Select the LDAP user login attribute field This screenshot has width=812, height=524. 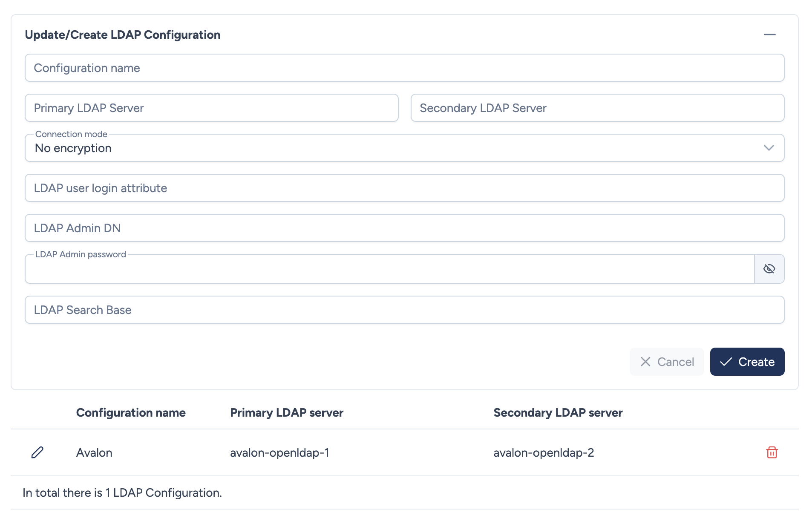(x=404, y=188)
